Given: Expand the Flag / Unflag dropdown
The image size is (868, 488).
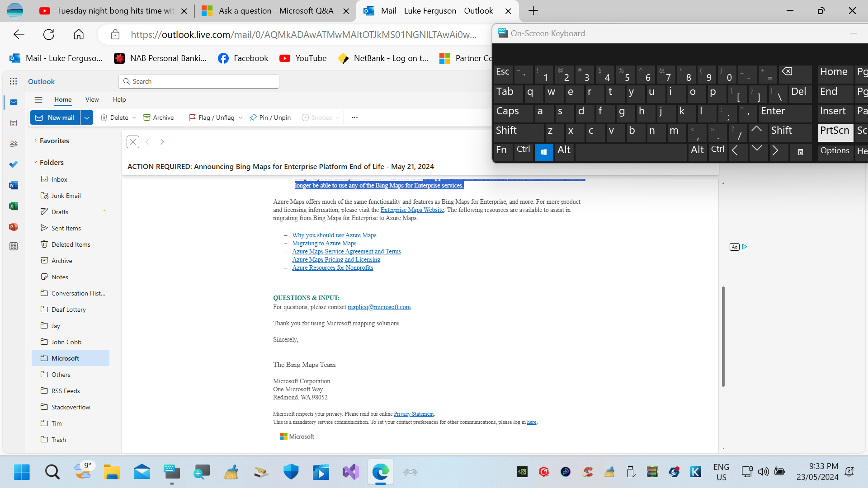Looking at the screenshot, I should [x=241, y=117].
